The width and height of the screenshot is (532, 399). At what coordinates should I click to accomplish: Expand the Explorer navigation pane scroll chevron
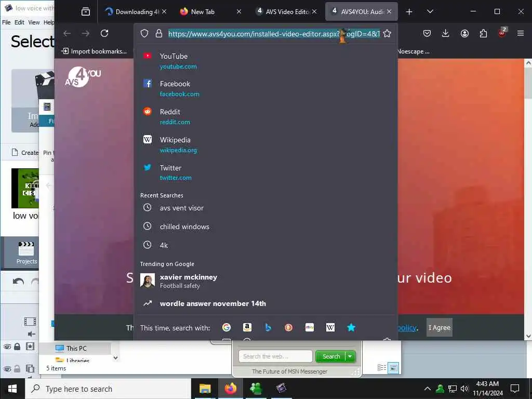click(x=115, y=357)
